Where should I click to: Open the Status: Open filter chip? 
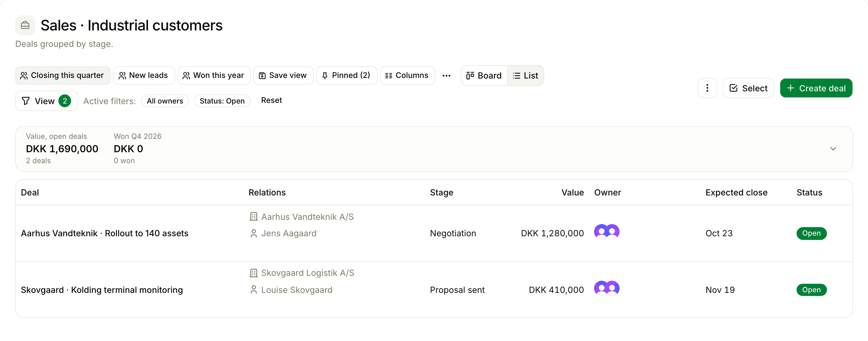tap(222, 101)
